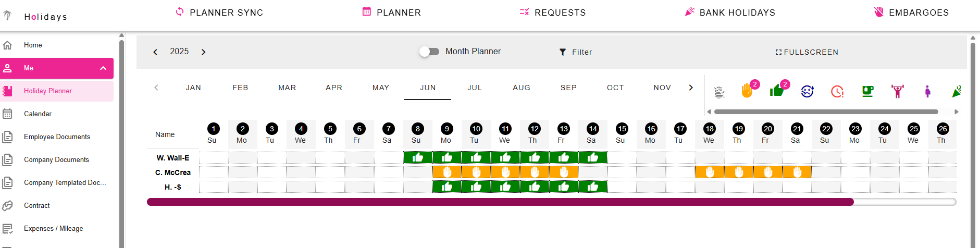Click the orange raised-hand pending requests icon

tap(747, 91)
